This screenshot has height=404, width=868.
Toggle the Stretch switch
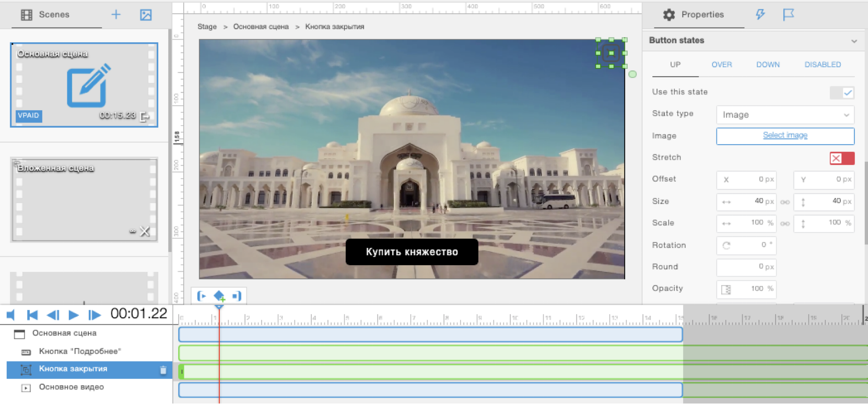(842, 158)
